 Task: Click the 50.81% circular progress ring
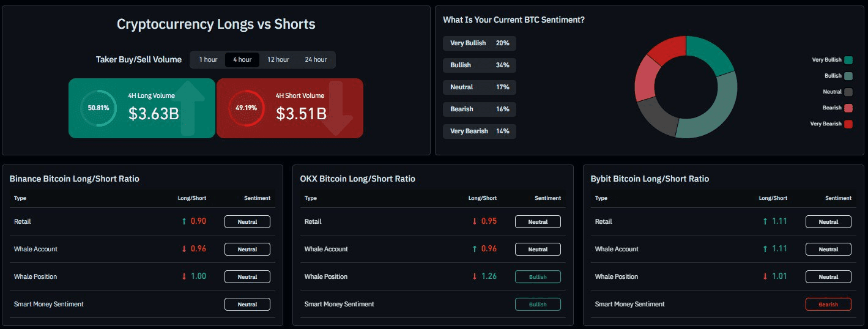point(98,108)
